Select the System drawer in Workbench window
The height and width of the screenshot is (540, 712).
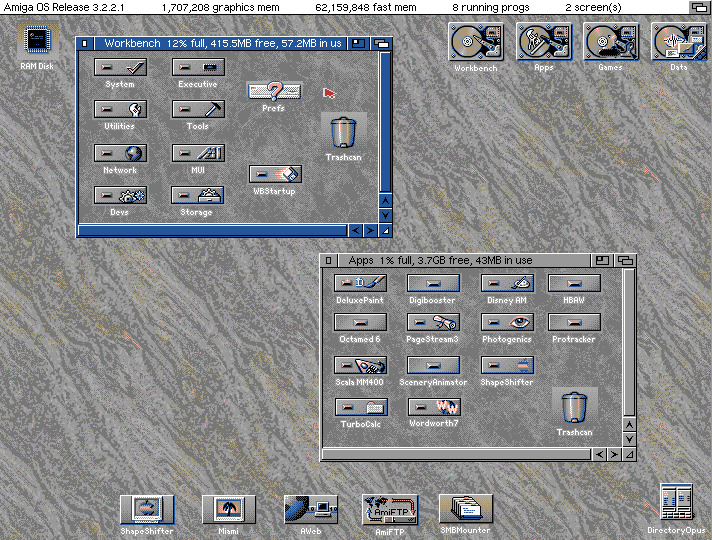120,67
